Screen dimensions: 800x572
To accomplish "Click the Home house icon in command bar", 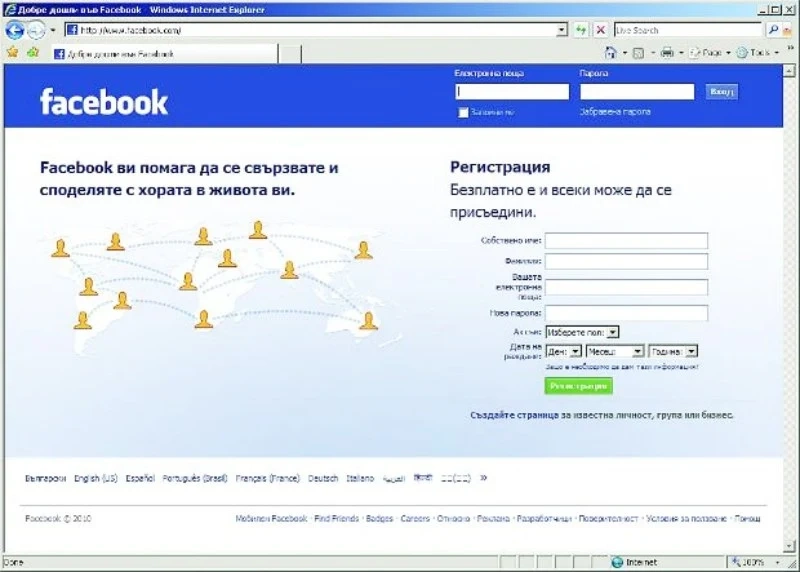I will click(610, 52).
